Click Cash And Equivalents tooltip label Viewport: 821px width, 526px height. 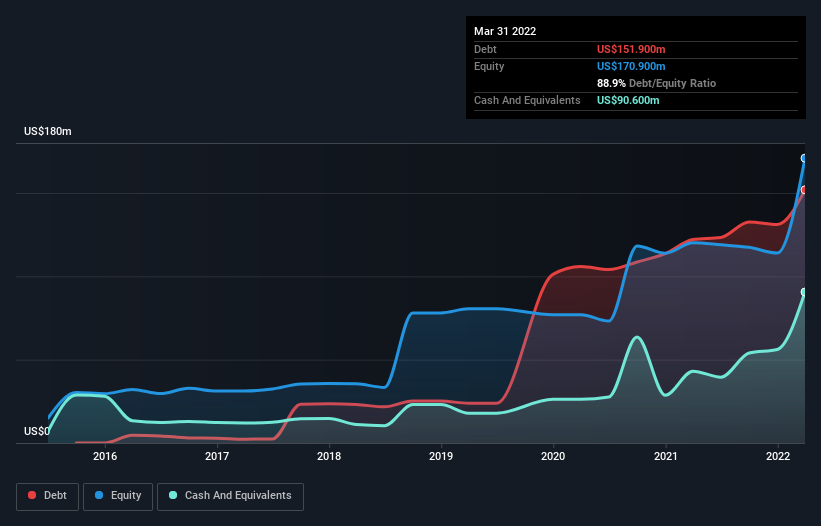pos(527,100)
